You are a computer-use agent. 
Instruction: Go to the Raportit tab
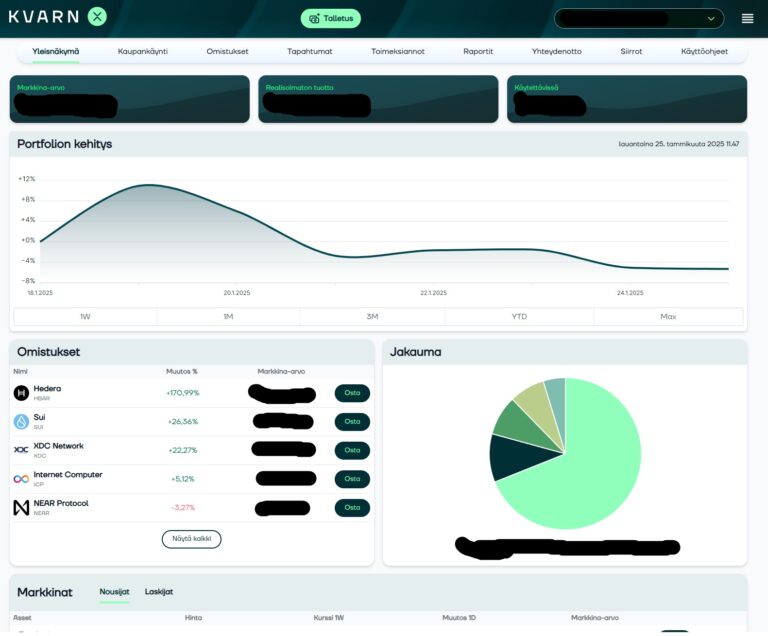[478, 51]
